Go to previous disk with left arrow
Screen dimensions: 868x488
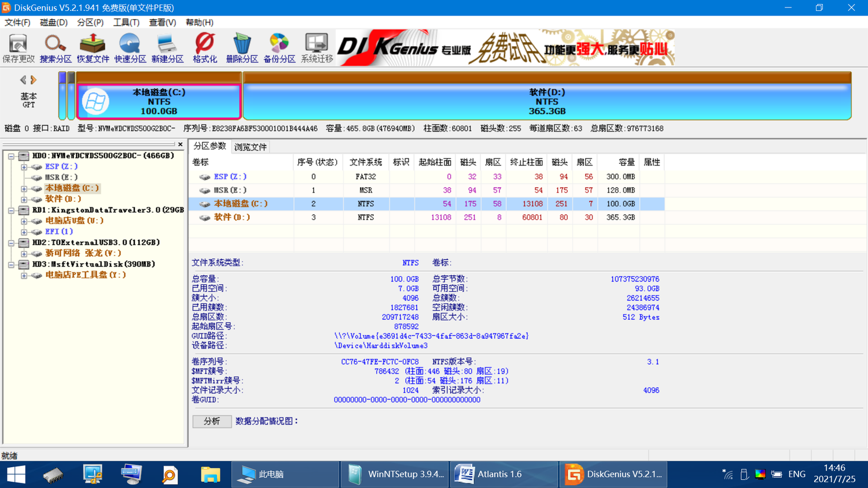click(x=23, y=80)
